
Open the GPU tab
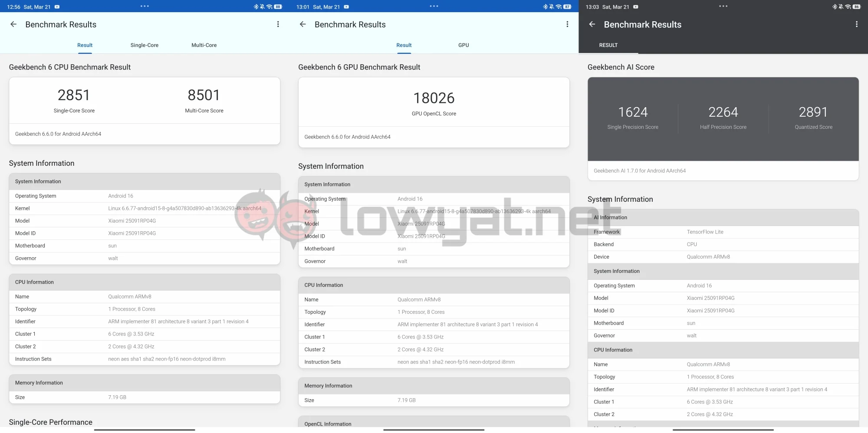464,45
